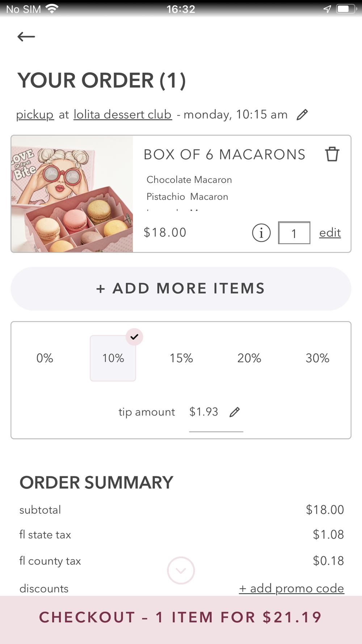
Task: Click the pencil icon next to pickup time
Action: pyautogui.click(x=302, y=115)
